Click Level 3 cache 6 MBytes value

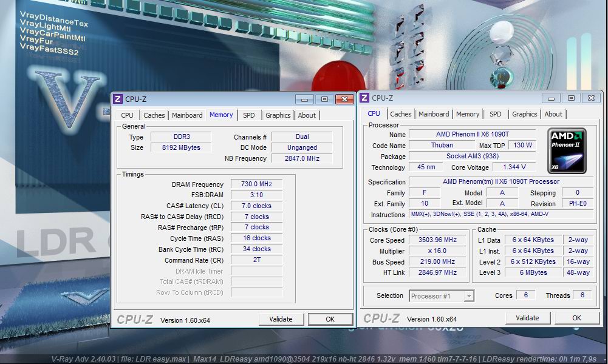click(533, 272)
